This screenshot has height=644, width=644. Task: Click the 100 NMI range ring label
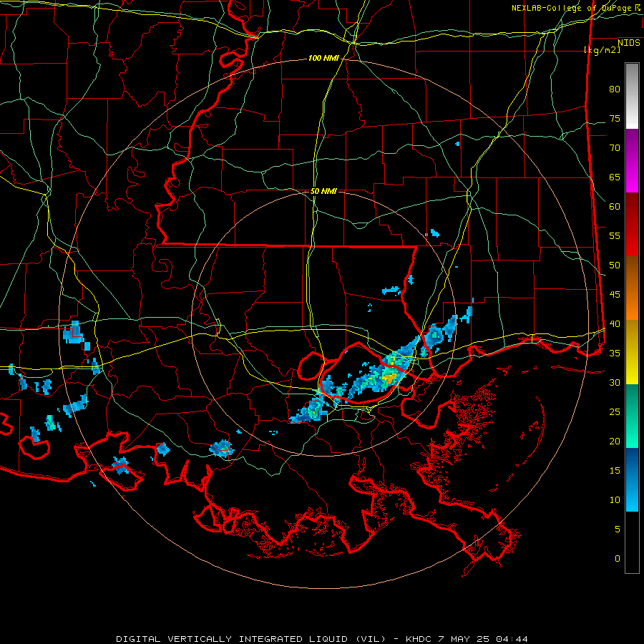323,59
